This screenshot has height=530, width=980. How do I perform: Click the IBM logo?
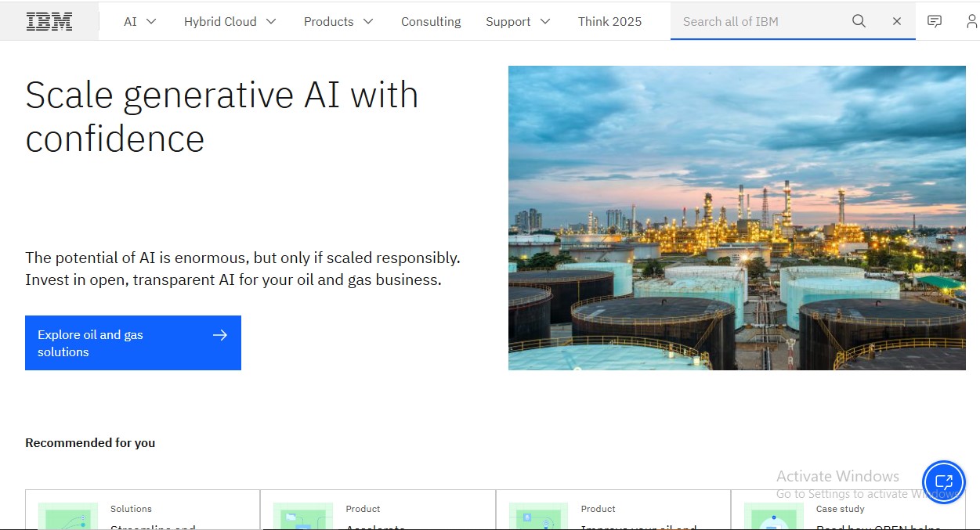[x=49, y=21]
